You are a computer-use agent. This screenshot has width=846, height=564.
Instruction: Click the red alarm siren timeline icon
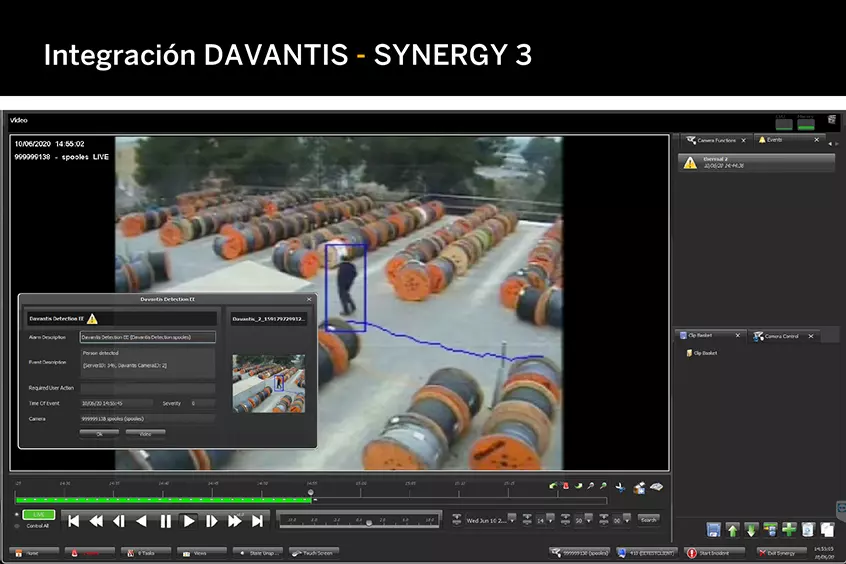pyautogui.click(x=565, y=486)
